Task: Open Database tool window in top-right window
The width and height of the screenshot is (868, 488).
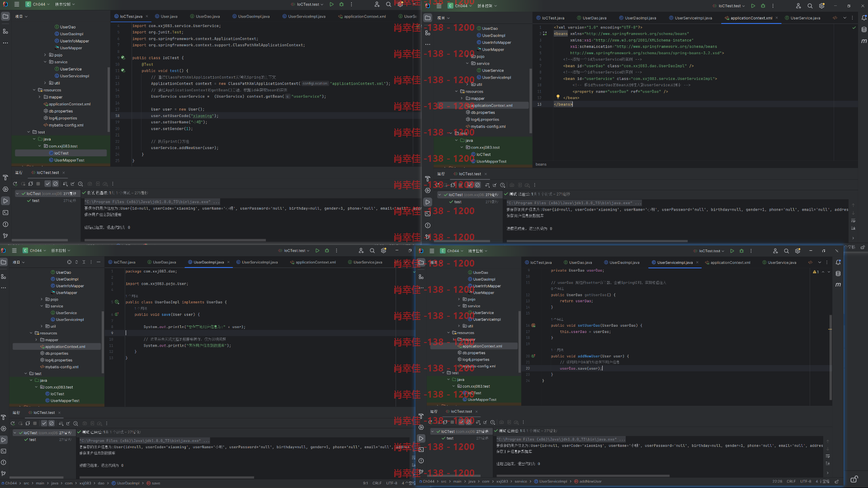Action: coord(864,29)
